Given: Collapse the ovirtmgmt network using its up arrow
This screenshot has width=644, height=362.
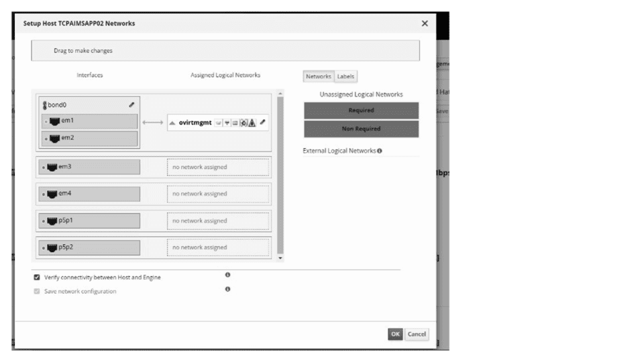Looking at the screenshot, I should coord(172,123).
